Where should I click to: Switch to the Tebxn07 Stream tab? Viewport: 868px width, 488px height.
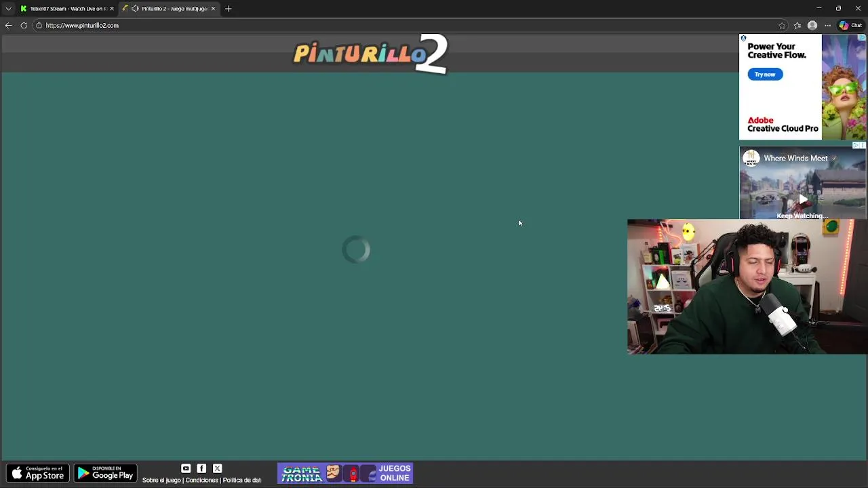point(66,9)
